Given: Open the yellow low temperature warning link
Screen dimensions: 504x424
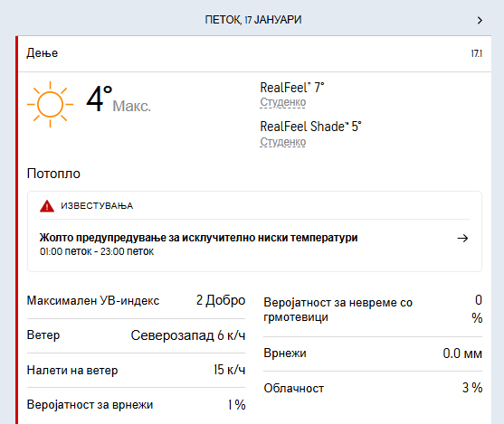Looking at the screenshot, I should pyautogui.click(x=199, y=238).
